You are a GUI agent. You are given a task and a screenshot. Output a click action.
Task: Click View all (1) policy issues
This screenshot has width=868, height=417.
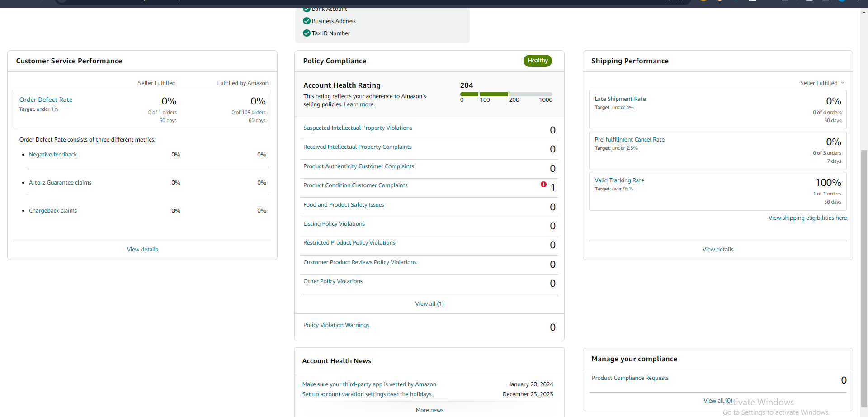tap(429, 304)
